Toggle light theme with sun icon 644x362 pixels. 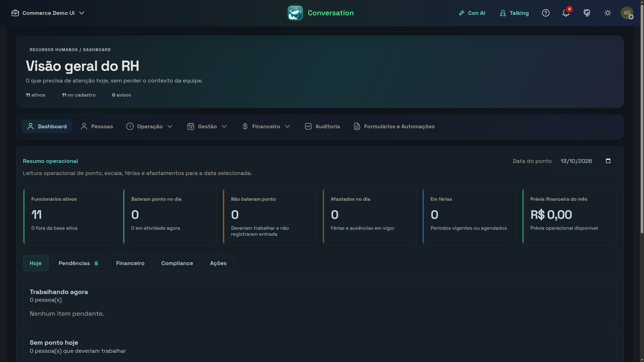(608, 13)
